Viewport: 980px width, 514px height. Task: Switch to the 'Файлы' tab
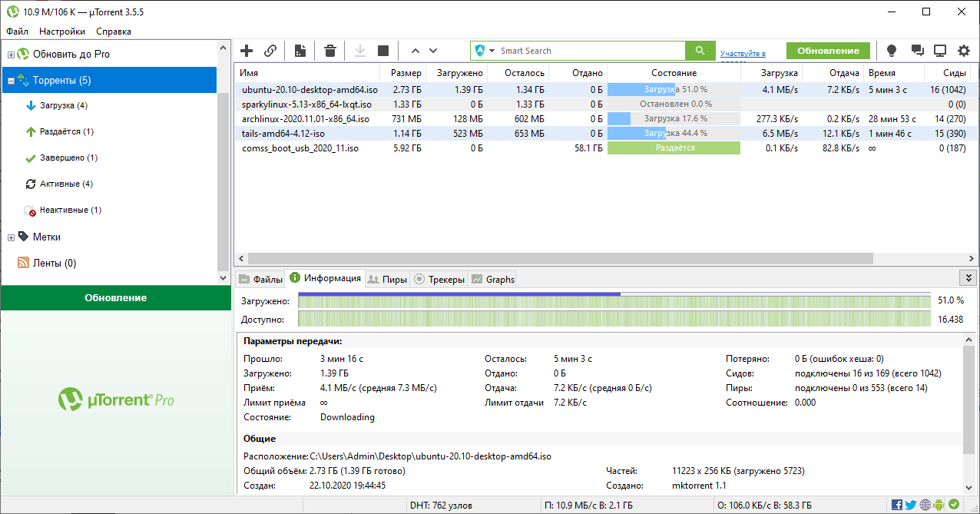[x=260, y=279]
